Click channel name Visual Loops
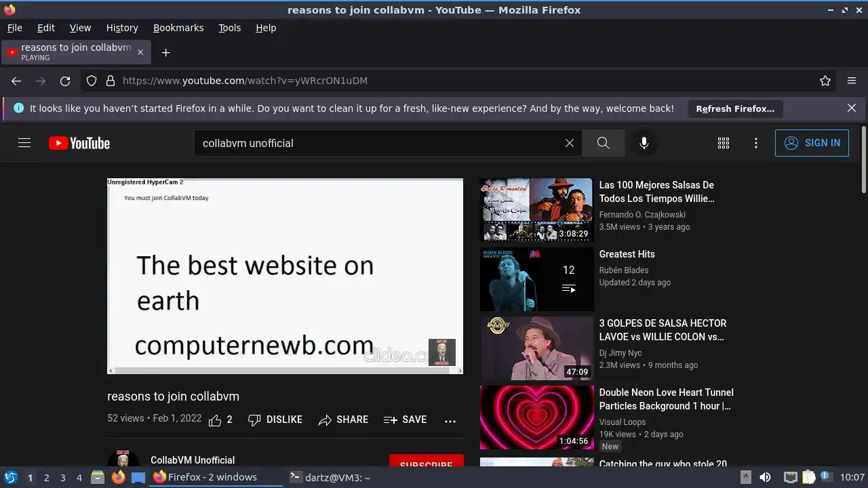Screen dimensions: 868x488 (x=623, y=422)
